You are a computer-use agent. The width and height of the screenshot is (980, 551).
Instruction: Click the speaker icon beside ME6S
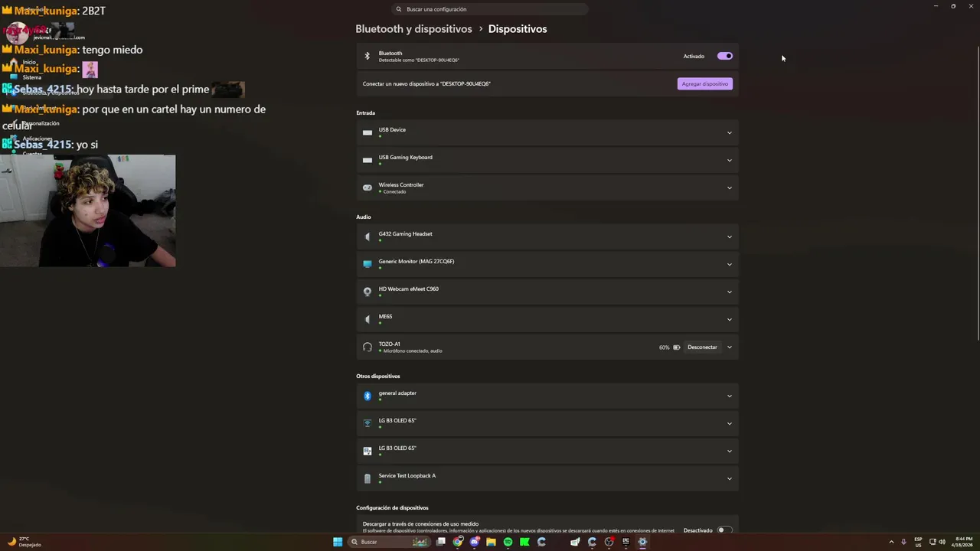click(x=367, y=319)
